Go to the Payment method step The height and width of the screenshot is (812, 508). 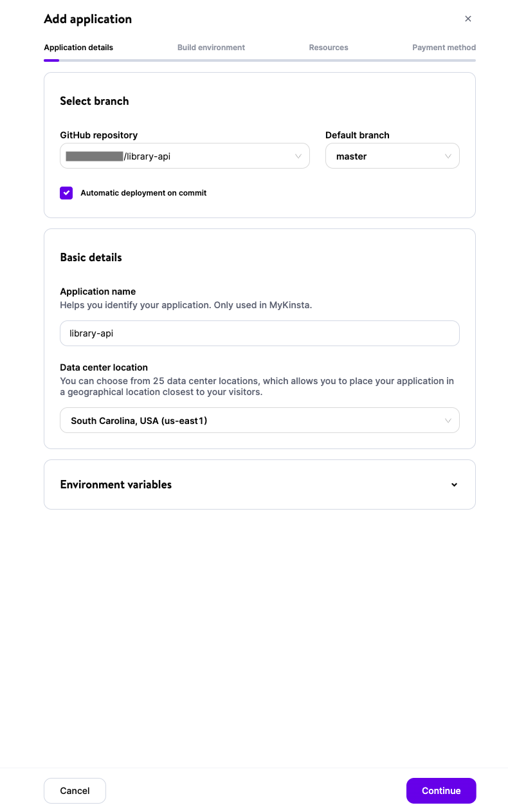444,47
